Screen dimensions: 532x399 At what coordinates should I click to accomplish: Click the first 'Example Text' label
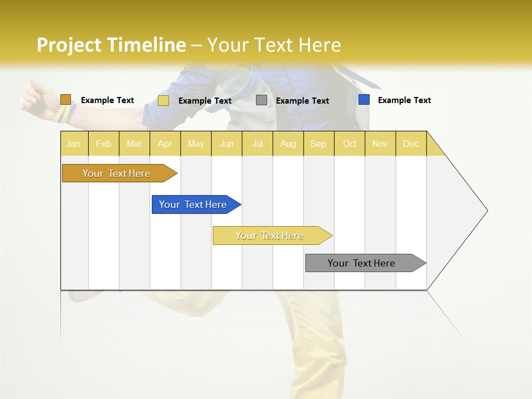(x=108, y=100)
